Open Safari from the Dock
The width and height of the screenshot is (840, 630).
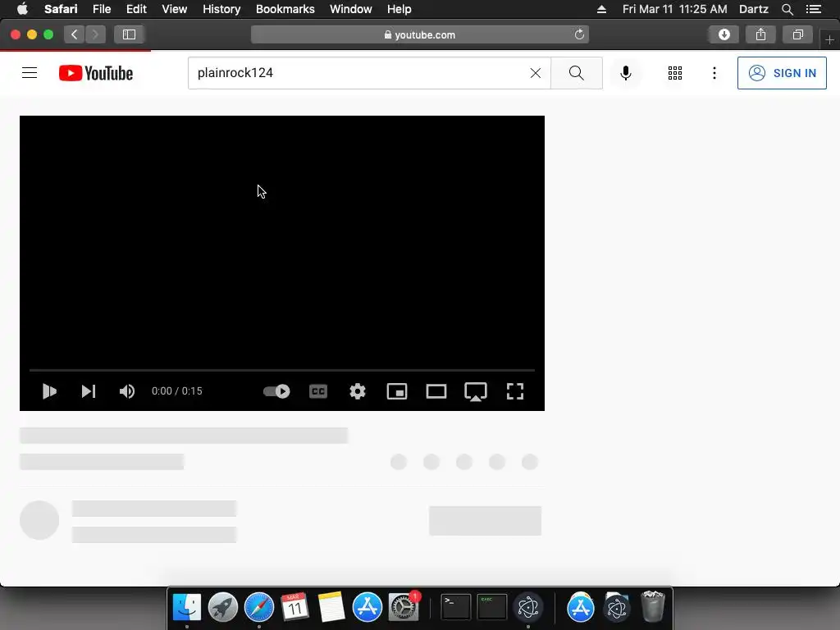[258, 608]
